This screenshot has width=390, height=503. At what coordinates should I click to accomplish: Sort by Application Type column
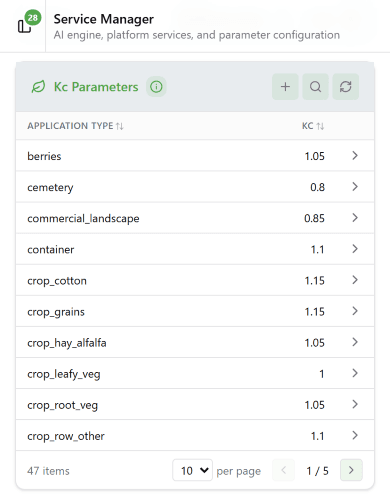(75, 126)
